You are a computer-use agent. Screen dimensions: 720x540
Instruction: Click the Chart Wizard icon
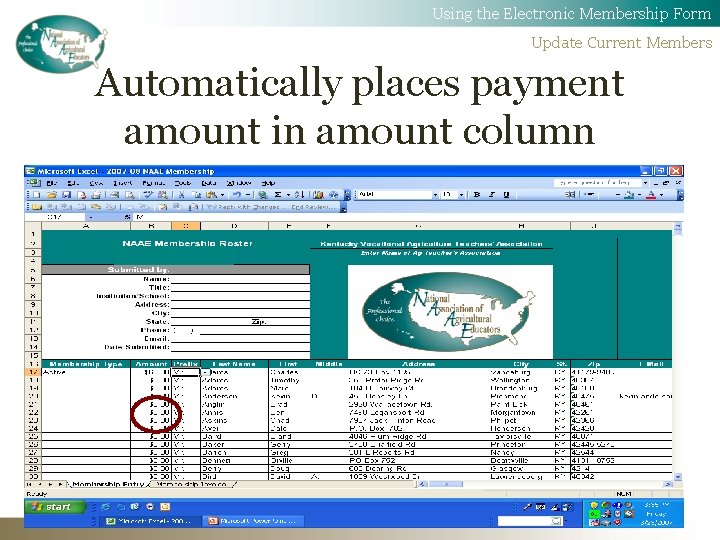319,195
